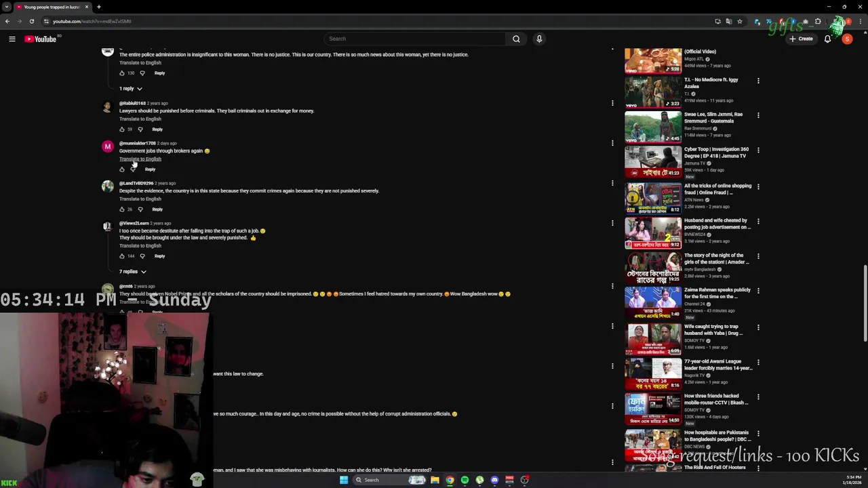This screenshot has height=488, width=868.
Task: Open menu for 'T.I. - No Mediocre' video
Action: (x=758, y=81)
